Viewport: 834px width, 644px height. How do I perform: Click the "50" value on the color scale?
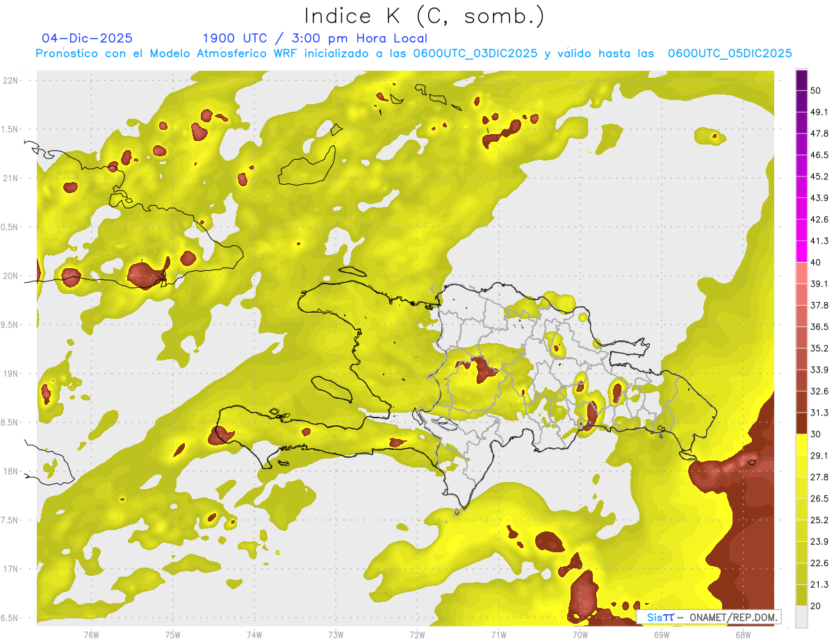[x=816, y=91]
